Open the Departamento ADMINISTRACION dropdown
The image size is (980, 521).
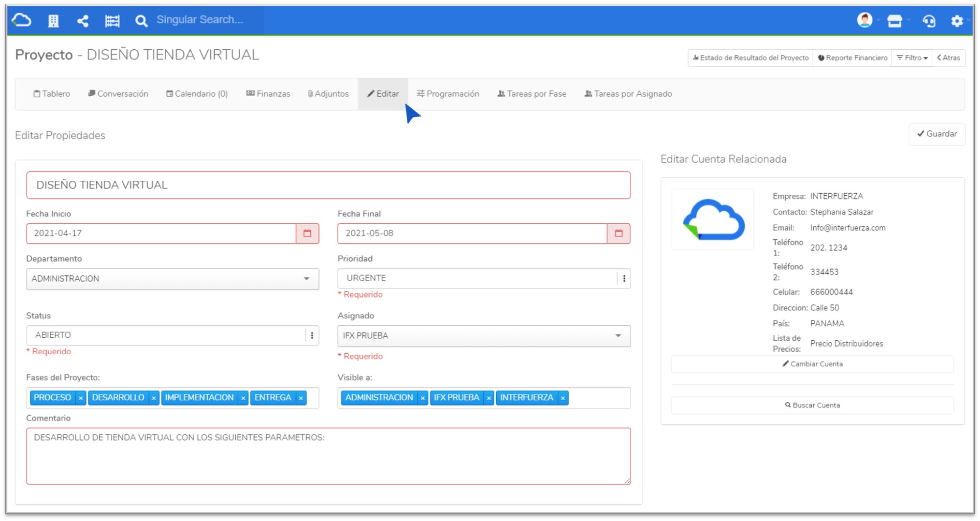173,279
